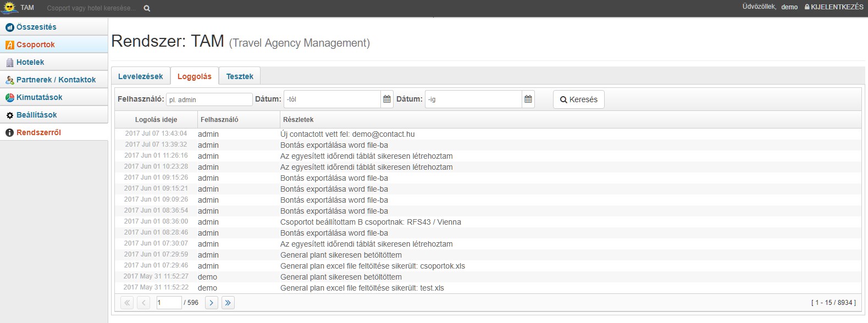Jump to the last log page

228,303
